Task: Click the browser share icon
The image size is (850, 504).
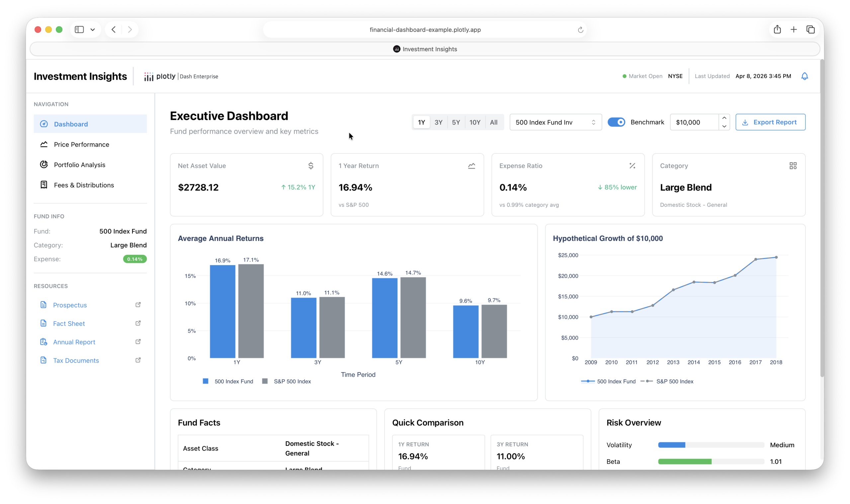Action: coord(777,30)
